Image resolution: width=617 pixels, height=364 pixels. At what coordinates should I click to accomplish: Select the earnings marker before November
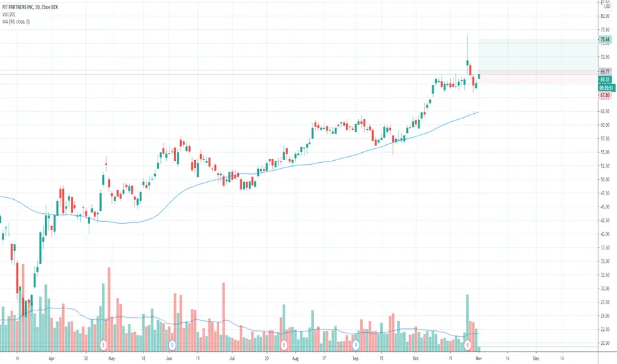coord(467,345)
